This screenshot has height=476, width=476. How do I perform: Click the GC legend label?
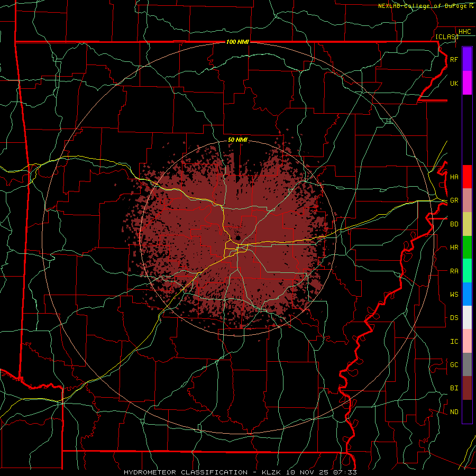pos(454,365)
